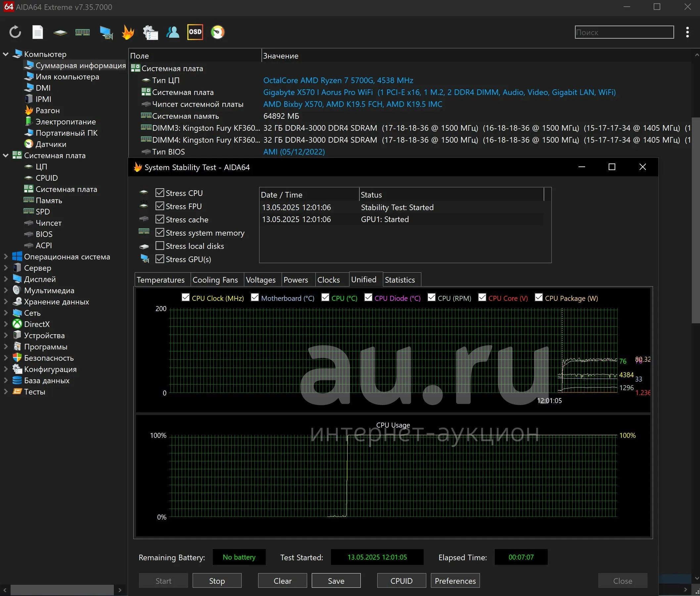Screen dimensions: 700x596
Task: Toggle the Stress FPU checkbox
Action: (x=160, y=206)
